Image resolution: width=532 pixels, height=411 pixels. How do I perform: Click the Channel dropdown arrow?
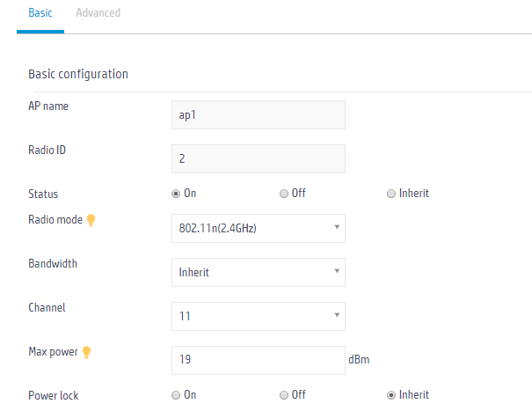[x=337, y=315]
